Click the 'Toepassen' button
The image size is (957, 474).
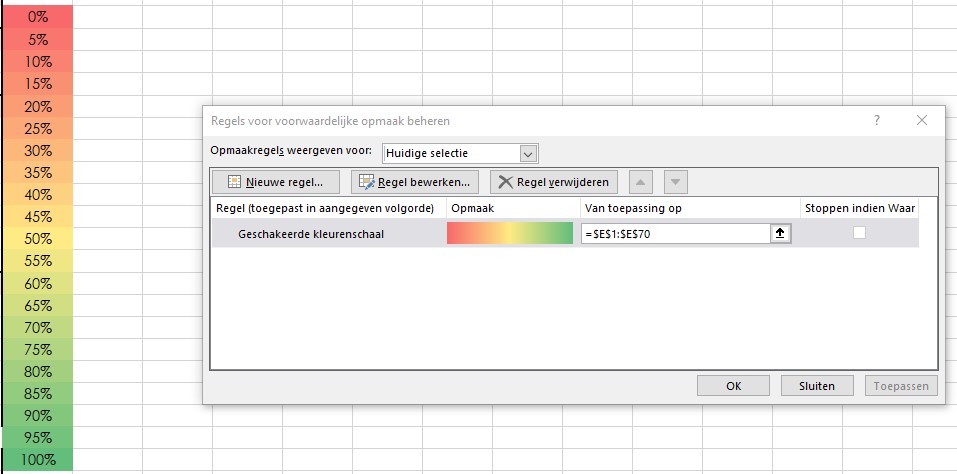coord(900,386)
